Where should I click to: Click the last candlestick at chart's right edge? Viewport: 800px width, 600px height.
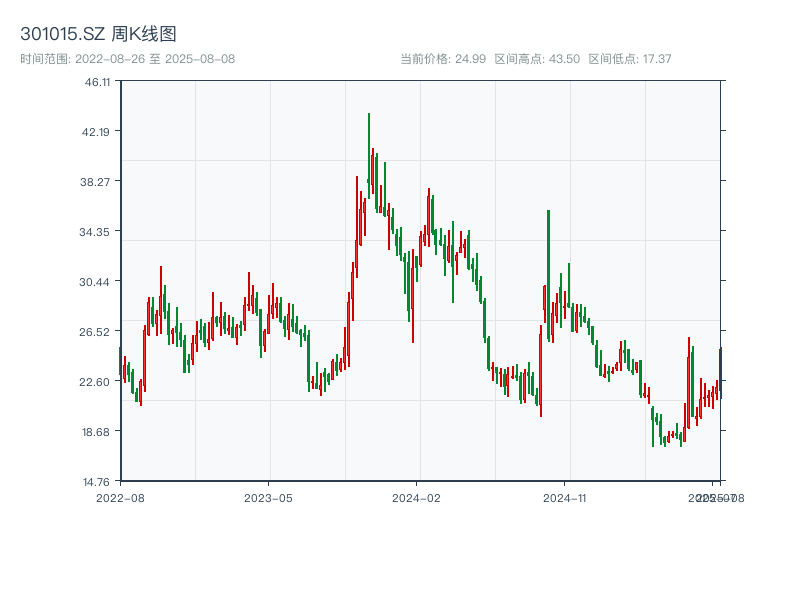pos(720,372)
